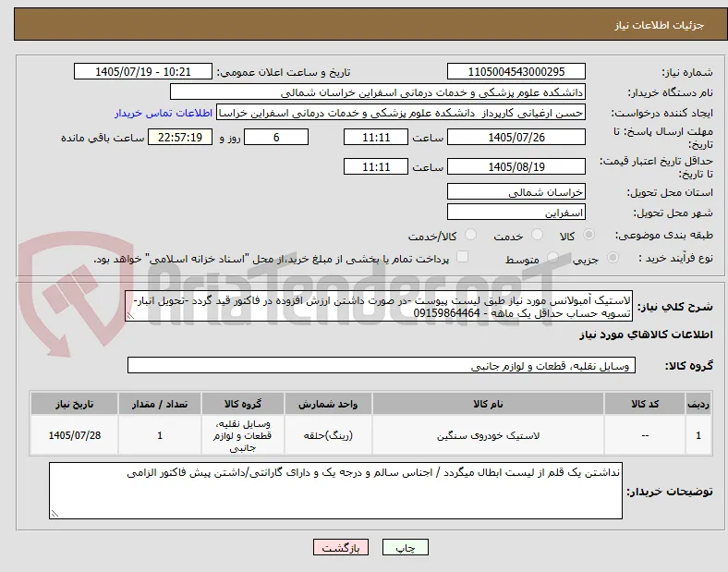Click the deadline time field on the 1405/07/26 row
728x572 pixels.
pyautogui.click(x=376, y=138)
